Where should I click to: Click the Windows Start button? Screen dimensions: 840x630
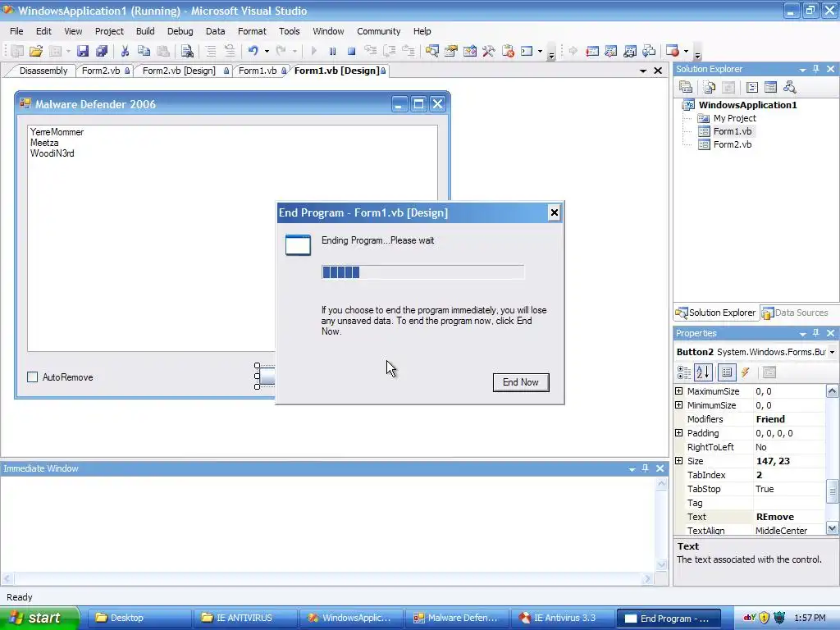coord(39,618)
